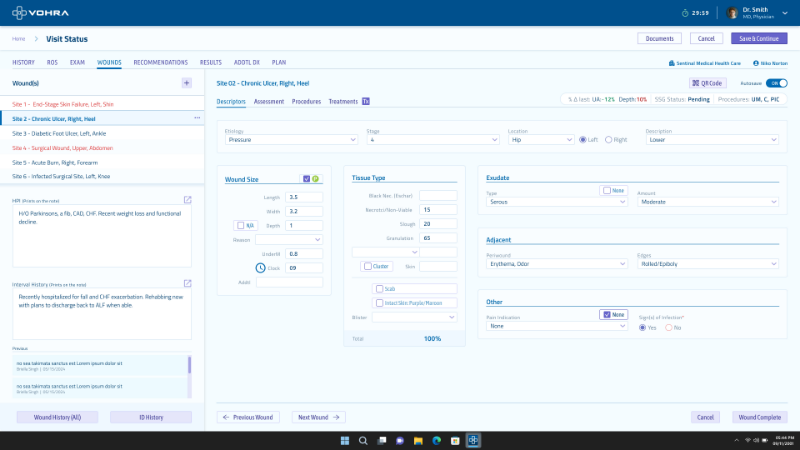
Task: Open Windows Start menu in taskbar
Action: click(x=344, y=440)
